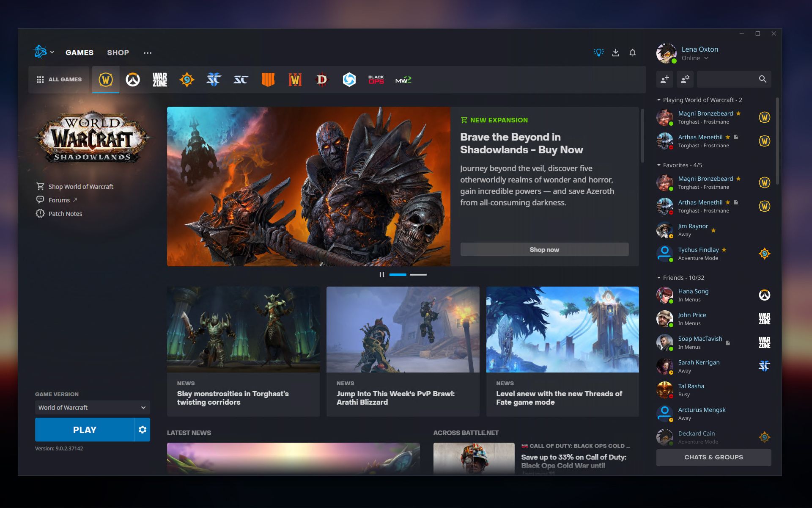812x508 pixels.
Task: Select the StarCraft II game icon
Action: [x=214, y=80]
